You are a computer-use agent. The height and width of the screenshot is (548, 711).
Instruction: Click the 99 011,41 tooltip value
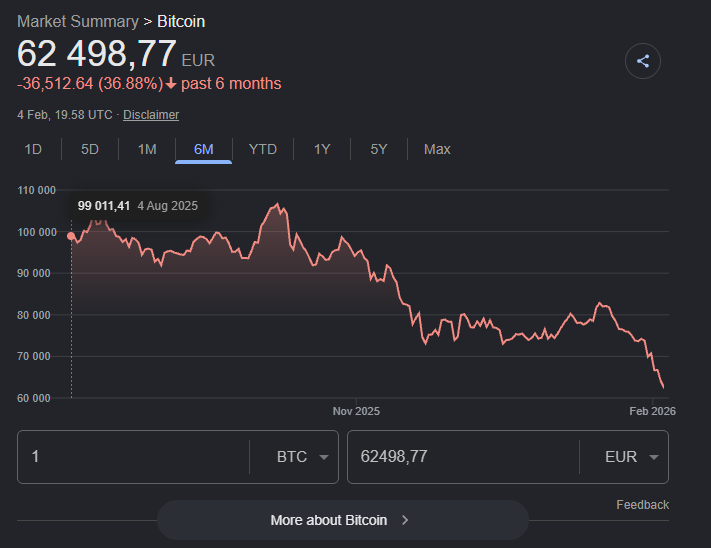[x=104, y=206]
